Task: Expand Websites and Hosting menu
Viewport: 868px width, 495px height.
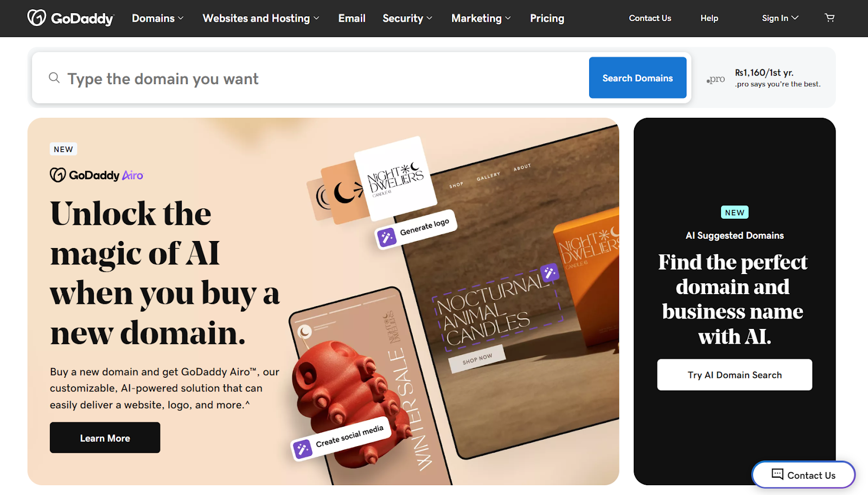Action: click(x=261, y=18)
